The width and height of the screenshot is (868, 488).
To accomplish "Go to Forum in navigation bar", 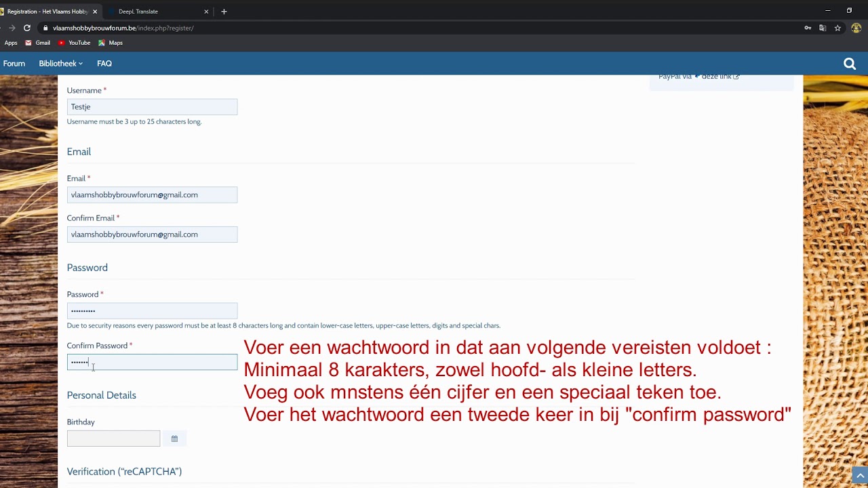I will [x=14, y=64].
